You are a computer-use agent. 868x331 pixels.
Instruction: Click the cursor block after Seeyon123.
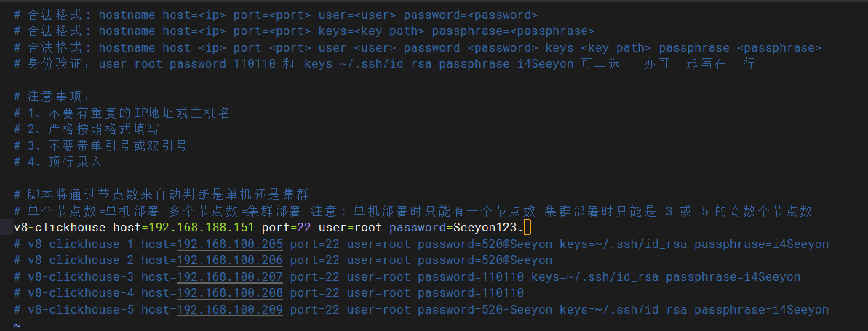[527, 228]
